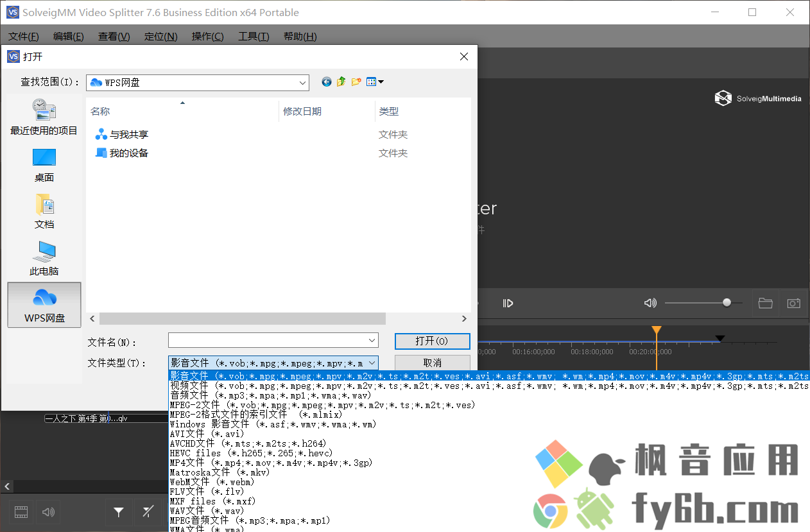
Task: Click the frame-step playback button
Action: [508, 303]
